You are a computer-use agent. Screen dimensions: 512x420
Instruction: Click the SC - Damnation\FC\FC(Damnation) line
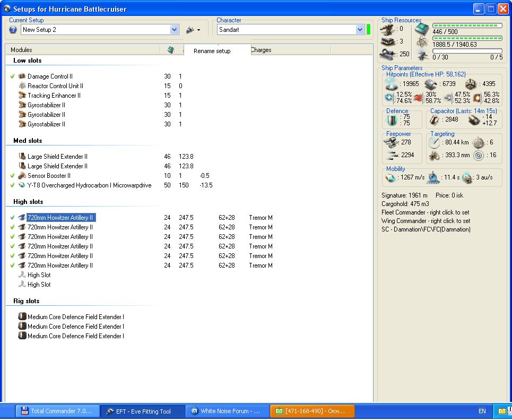tap(426, 229)
